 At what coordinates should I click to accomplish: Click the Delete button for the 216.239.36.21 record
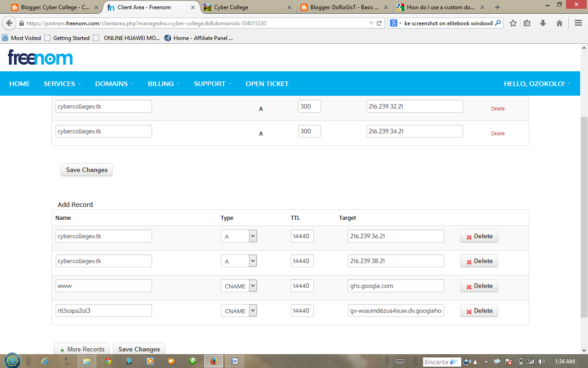point(479,236)
